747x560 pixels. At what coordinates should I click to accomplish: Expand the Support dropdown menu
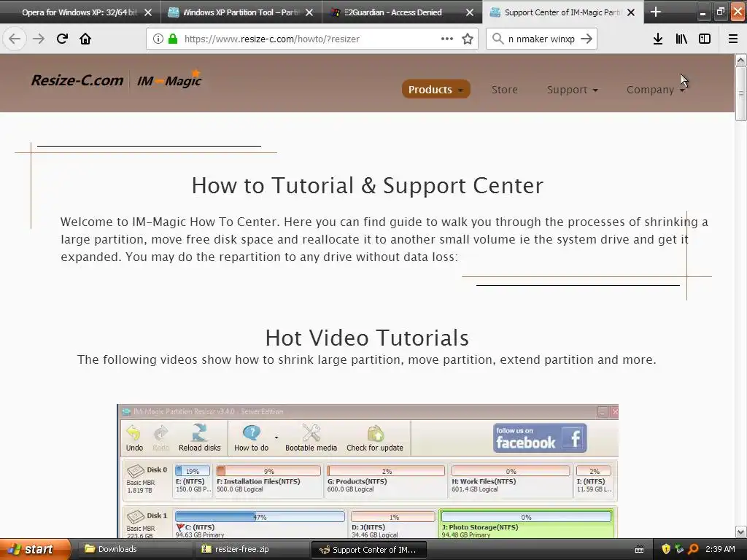pyautogui.click(x=572, y=90)
